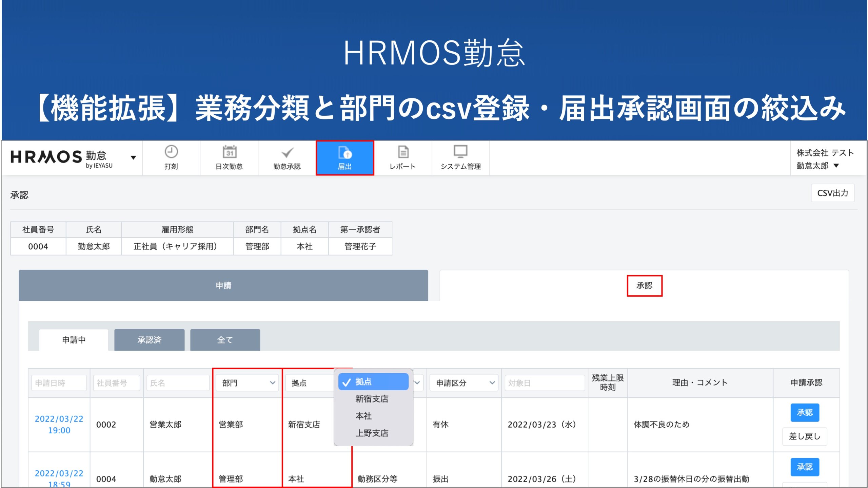Screen dimensions: 868x488
Task: Switch to the 承認 panel tab
Action: [644, 285]
